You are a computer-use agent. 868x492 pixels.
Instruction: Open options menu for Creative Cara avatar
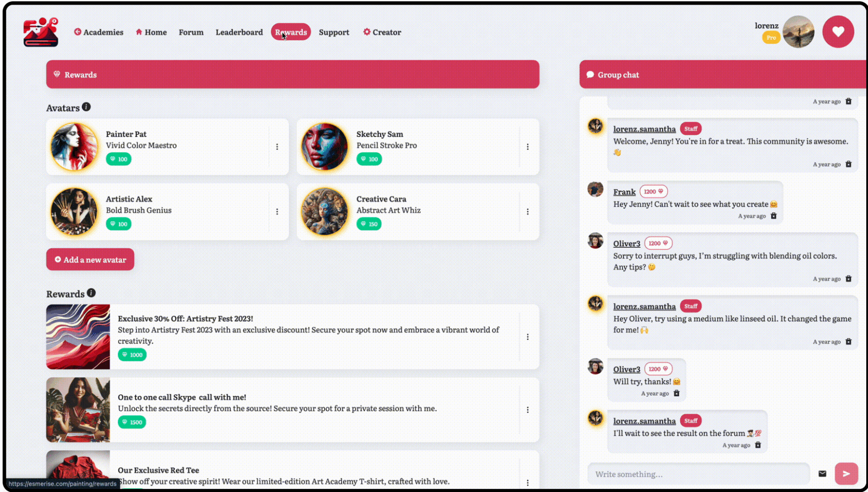528,212
